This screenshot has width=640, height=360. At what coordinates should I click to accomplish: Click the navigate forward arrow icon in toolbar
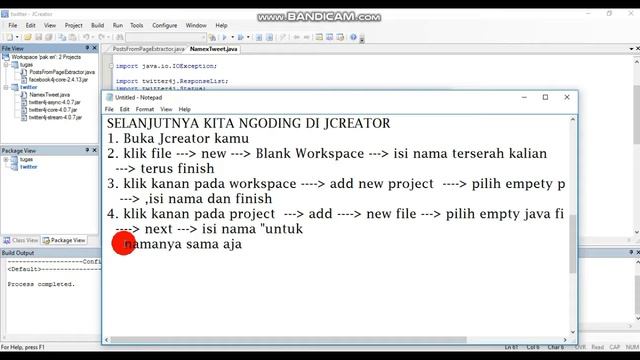(307, 37)
